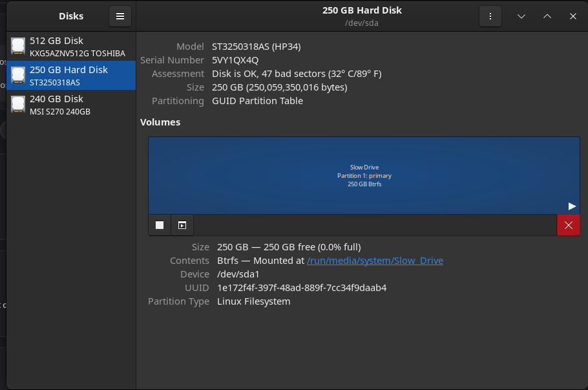Viewport: 588px width, 390px height.
Task: Click the 250 GB Hard Disk icon
Action: [18, 76]
